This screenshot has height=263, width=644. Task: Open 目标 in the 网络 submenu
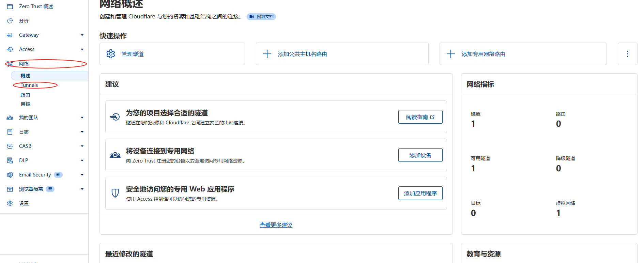click(26, 104)
